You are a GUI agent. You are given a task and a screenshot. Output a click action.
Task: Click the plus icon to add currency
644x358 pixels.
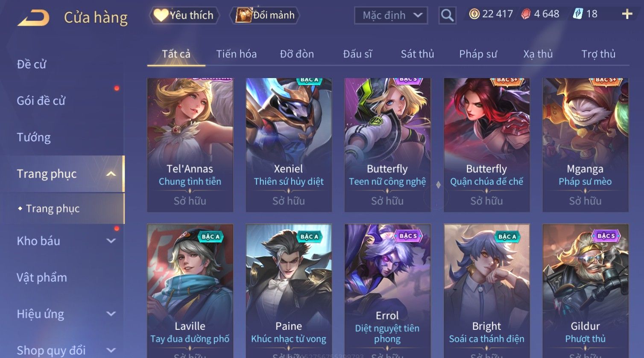(627, 14)
